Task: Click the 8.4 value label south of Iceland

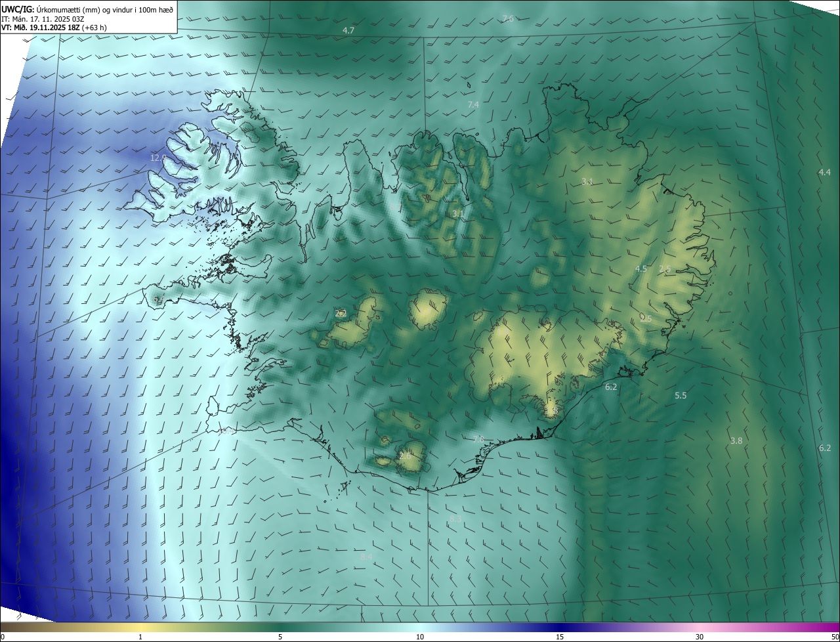Action: coord(366,557)
